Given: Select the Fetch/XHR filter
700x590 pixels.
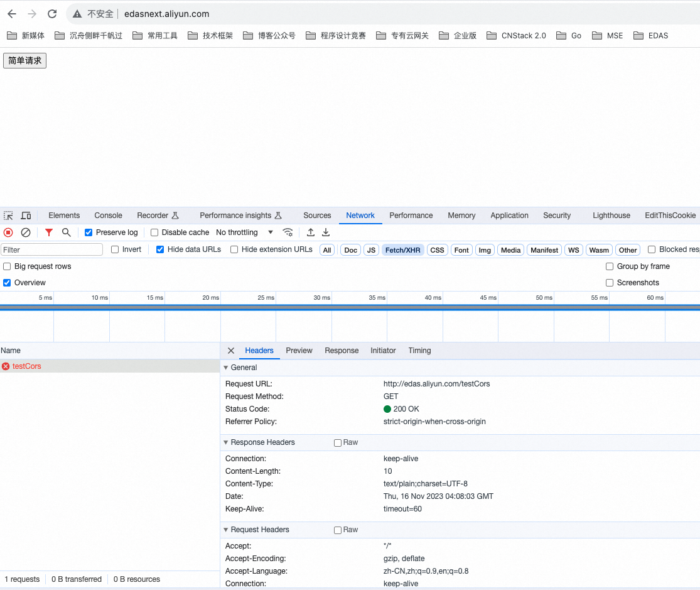Looking at the screenshot, I should [402, 250].
